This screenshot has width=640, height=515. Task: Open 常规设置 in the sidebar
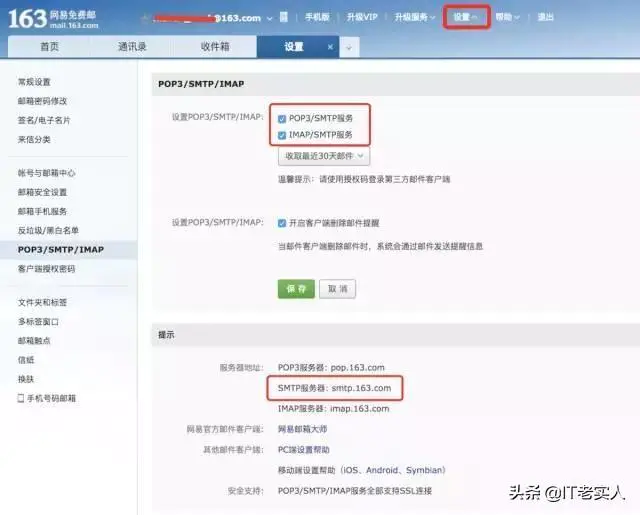34,82
